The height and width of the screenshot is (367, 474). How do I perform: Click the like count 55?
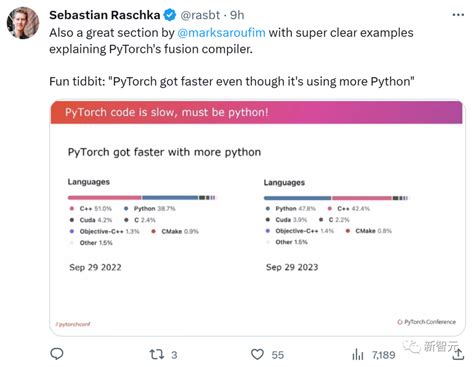pos(278,355)
